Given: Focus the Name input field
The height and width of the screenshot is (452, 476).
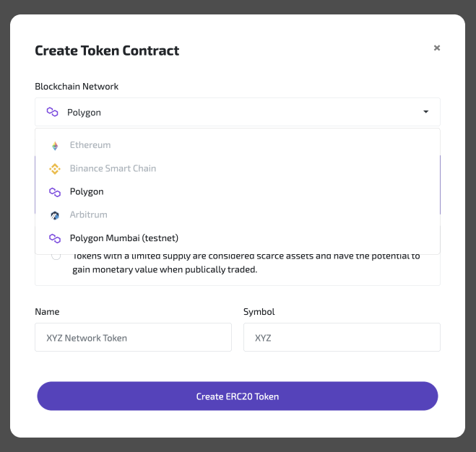Looking at the screenshot, I should click(133, 337).
